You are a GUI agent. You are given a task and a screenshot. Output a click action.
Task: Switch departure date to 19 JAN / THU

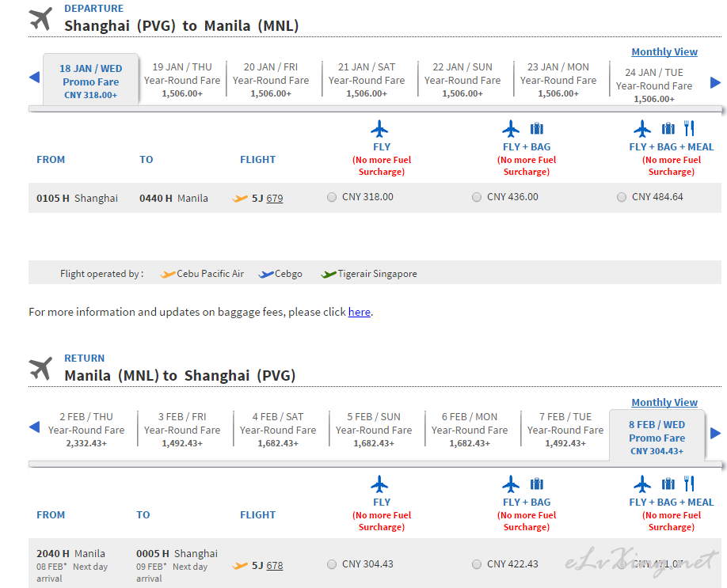click(x=182, y=80)
